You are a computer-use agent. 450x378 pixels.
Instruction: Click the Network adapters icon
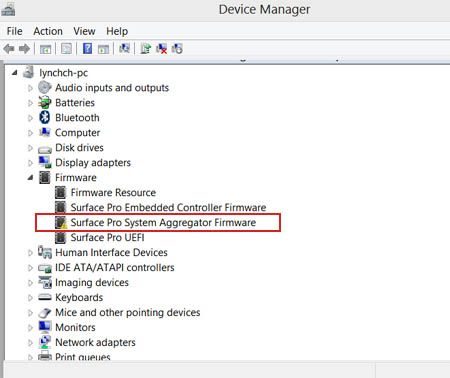pos(45,342)
